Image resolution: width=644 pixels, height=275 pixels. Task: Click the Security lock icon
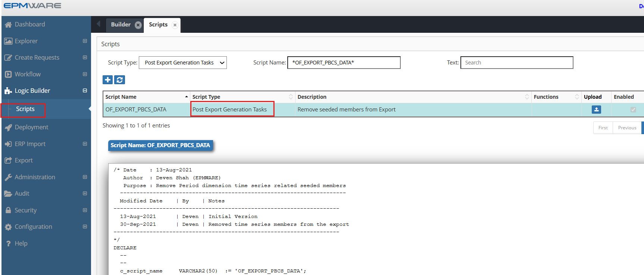pos(8,210)
